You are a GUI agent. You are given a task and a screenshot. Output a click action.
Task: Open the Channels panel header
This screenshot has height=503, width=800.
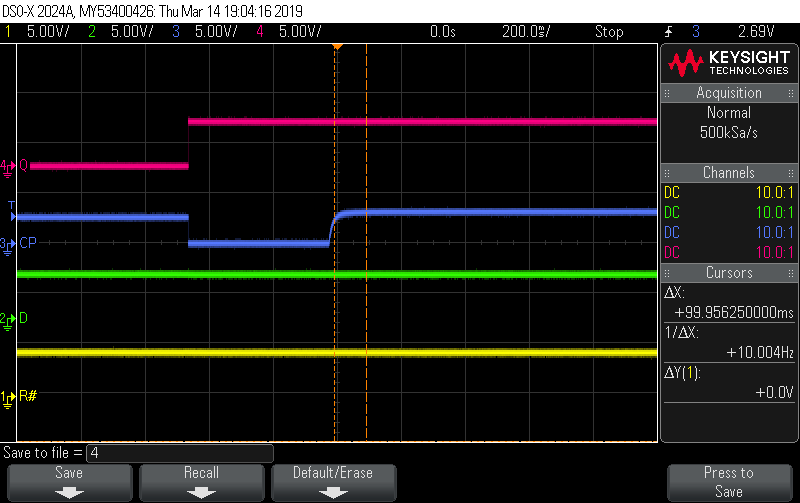(729, 172)
